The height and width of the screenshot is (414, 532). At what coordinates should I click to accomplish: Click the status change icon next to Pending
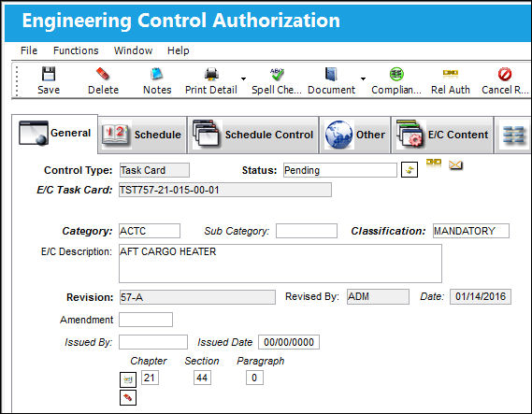click(410, 169)
